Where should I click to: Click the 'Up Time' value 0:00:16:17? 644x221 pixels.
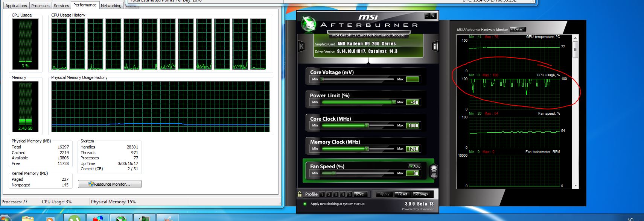point(128,163)
